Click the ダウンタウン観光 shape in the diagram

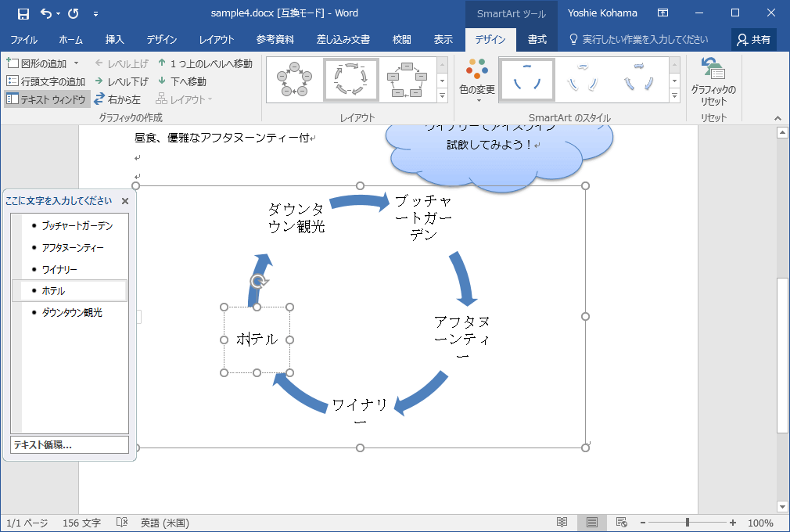click(x=296, y=217)
